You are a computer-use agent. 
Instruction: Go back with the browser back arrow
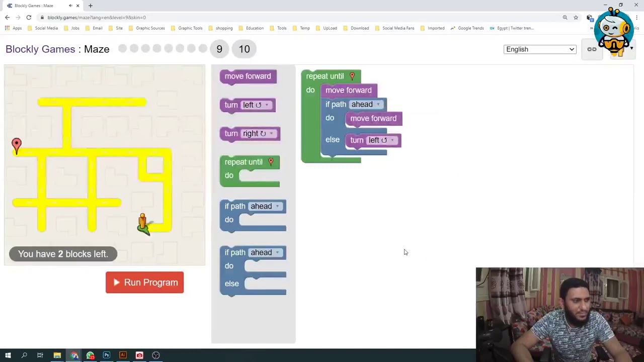tap(7, 18)
